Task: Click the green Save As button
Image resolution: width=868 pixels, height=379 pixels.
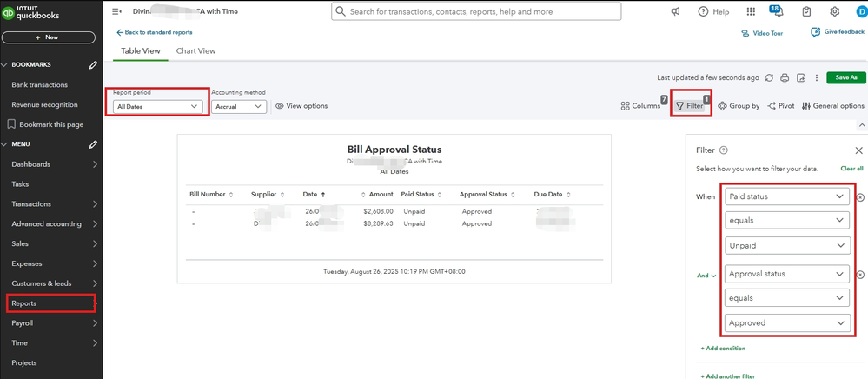Action: 845,78
